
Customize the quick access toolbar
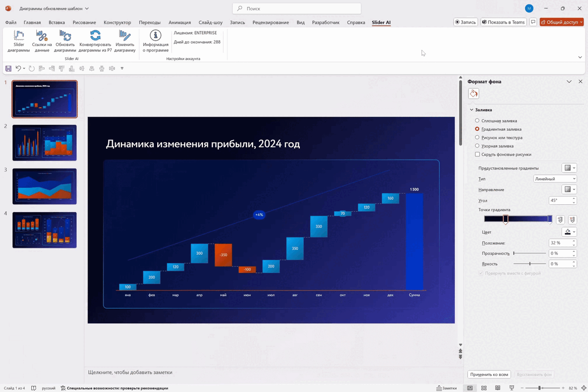(x=122, y=69)
